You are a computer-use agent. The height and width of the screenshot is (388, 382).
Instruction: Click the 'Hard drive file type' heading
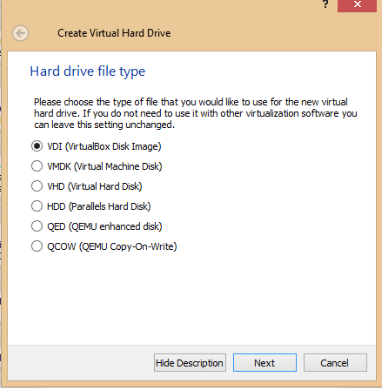[88, 72]
